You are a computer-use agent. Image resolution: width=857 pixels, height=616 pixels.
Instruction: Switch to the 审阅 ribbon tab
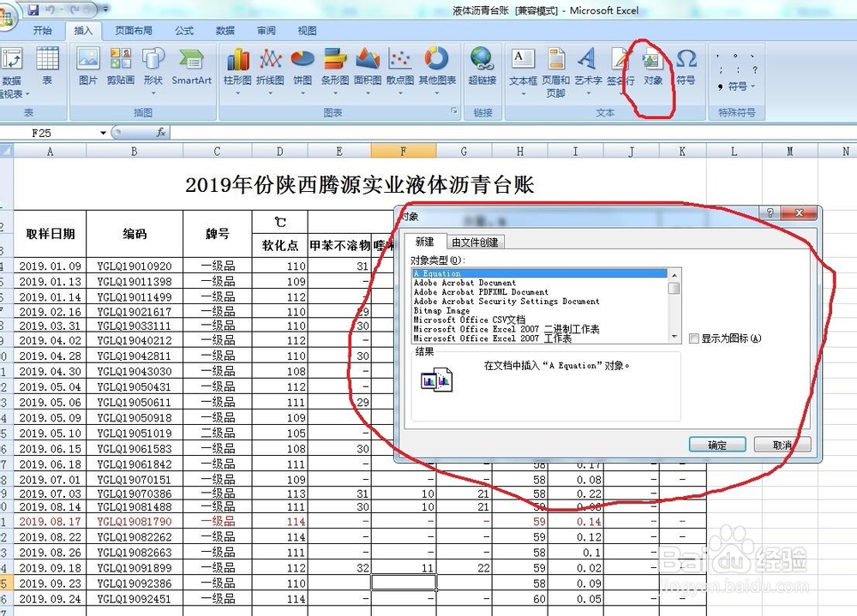pyautogui.click(x=267, y=31)
